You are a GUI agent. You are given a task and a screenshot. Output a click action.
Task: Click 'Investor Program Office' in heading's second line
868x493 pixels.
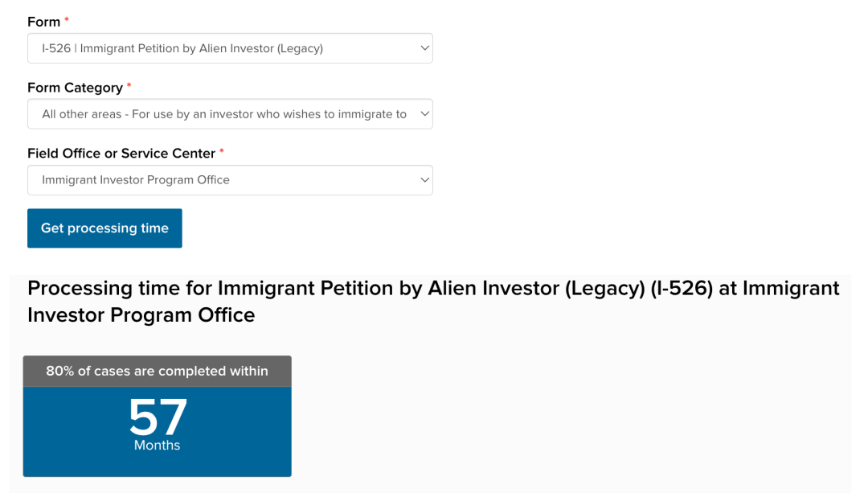tap(141, 314)
